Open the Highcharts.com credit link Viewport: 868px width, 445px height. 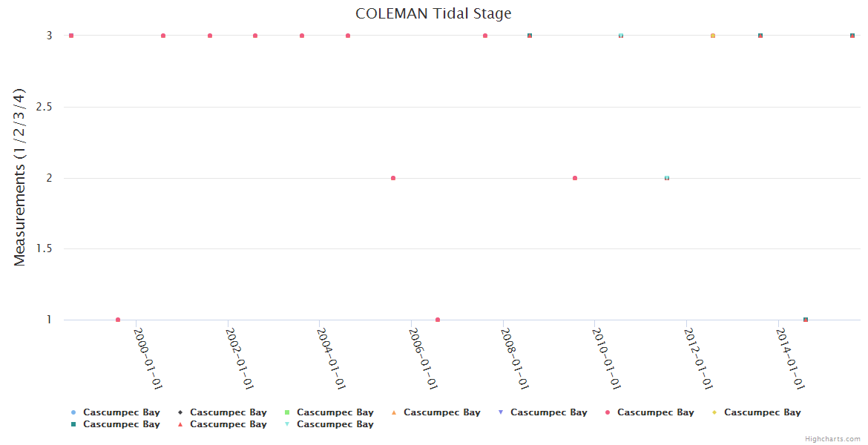pyautogui.click(x=832, y=438)
